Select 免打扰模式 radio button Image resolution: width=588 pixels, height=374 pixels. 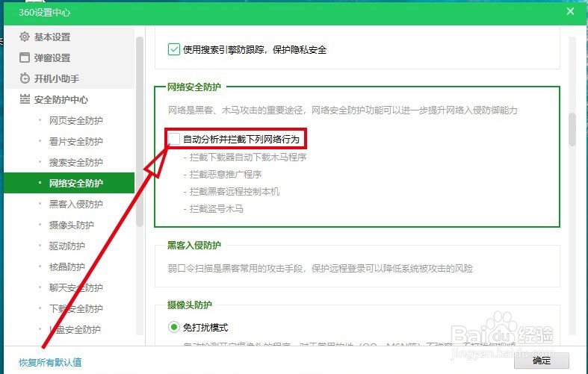tap(173, 327)
